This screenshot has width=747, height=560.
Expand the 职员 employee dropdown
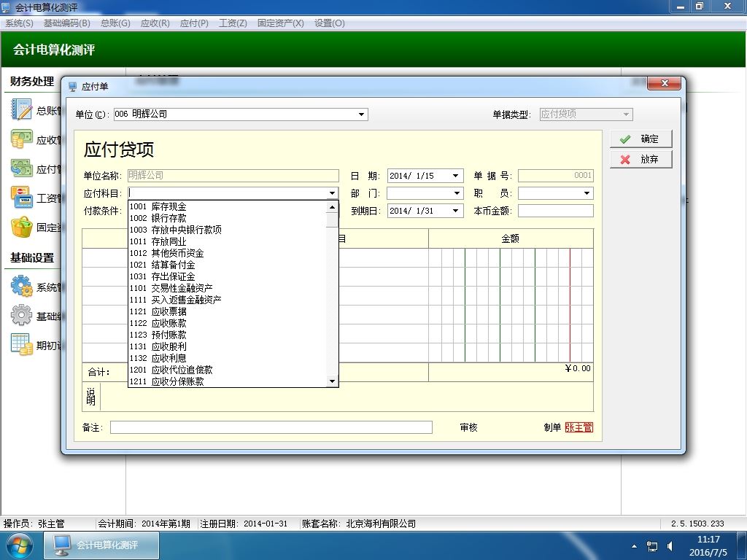click(x=587, y=193)
